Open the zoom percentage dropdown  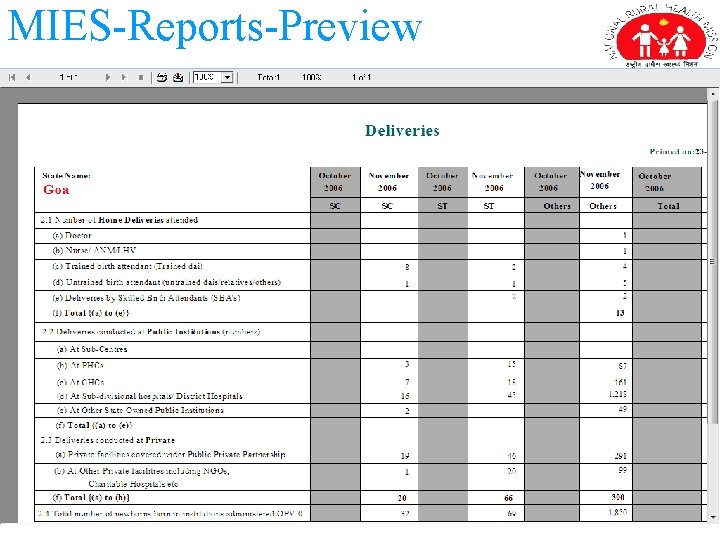(x=227, y=78)
